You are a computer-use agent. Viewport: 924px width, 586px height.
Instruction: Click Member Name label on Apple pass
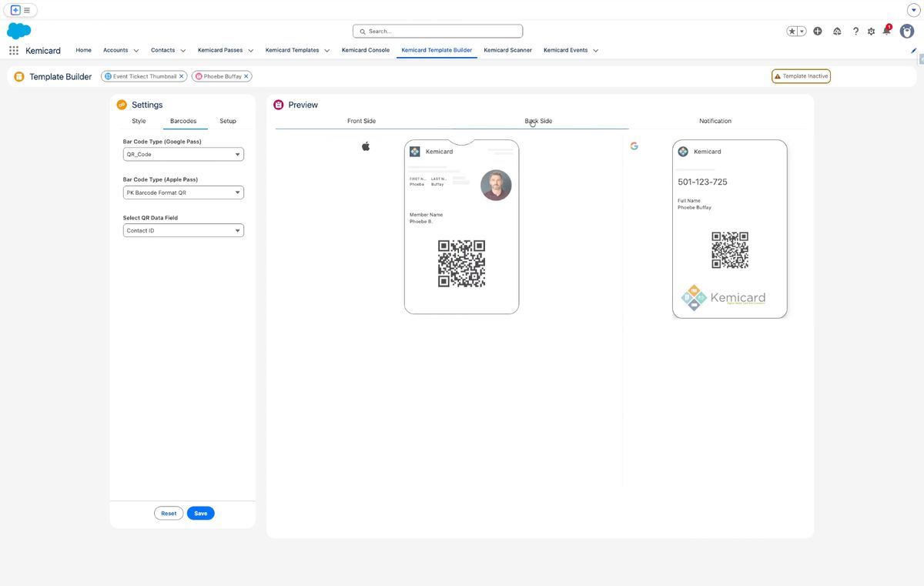coord(426,215)
